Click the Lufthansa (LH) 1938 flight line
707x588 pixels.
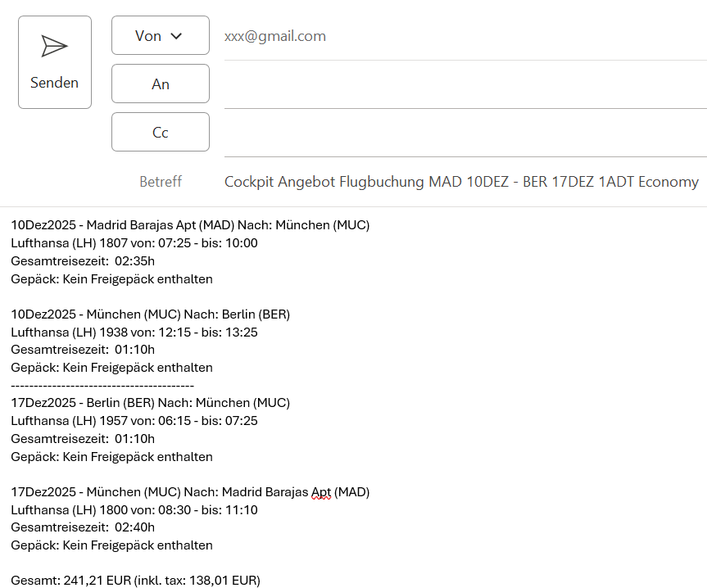134,332
